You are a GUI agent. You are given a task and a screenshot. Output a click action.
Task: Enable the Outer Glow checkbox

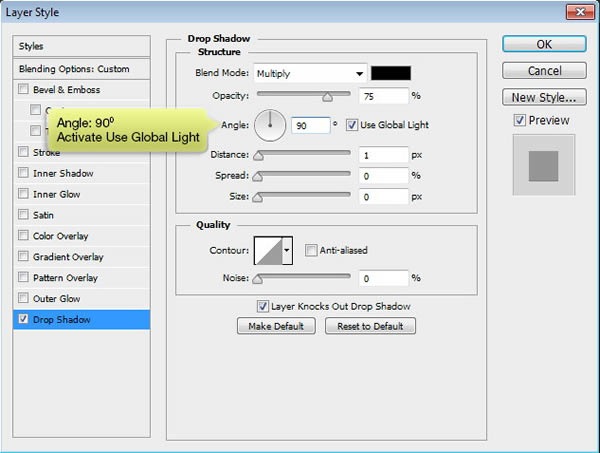[23, 298]
